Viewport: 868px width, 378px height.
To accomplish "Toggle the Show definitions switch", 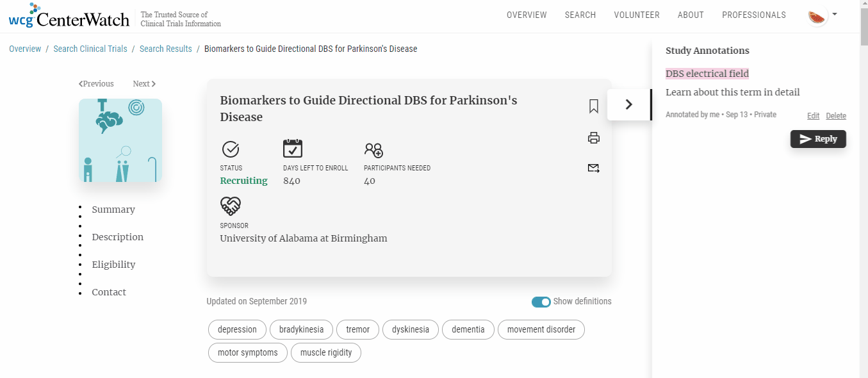I will pos(541,302).
